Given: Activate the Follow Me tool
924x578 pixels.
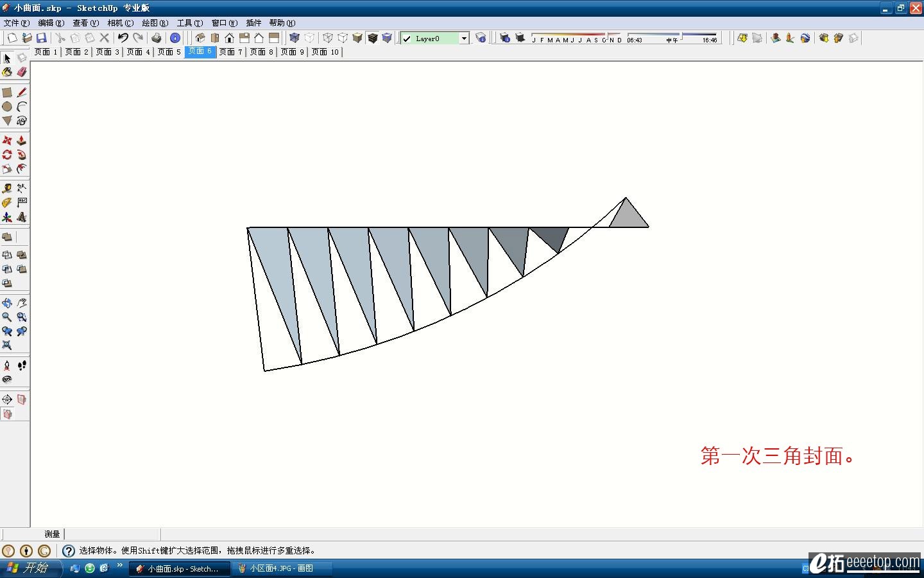Looking at the screenshot, I should tap(21, 155).
